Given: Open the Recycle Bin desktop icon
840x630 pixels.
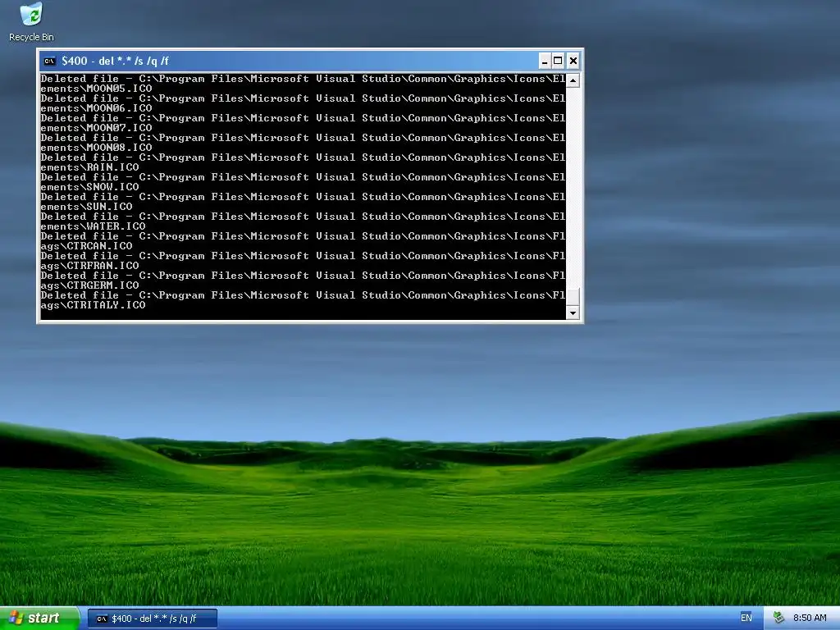Looking at the screenshot, I should 31,21.
